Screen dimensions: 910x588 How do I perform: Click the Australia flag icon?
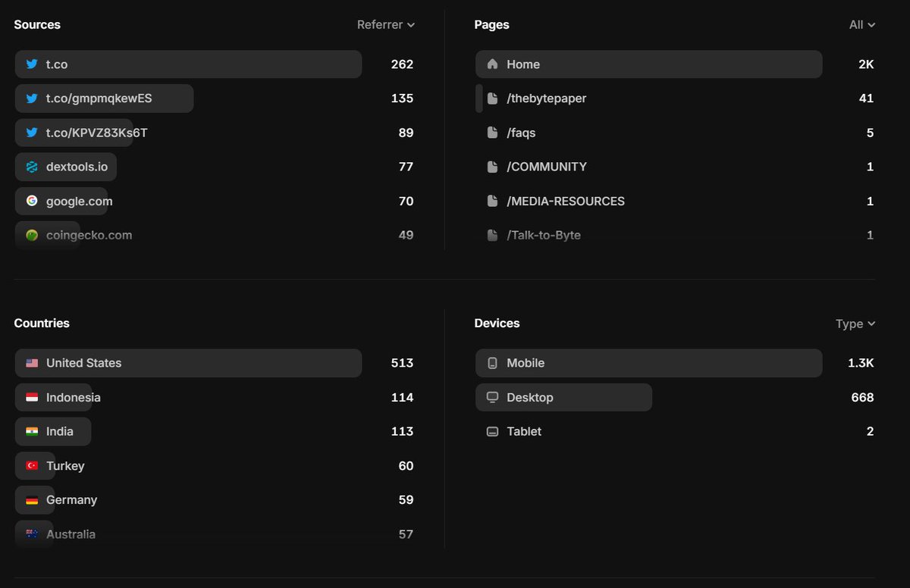[32, 534]
